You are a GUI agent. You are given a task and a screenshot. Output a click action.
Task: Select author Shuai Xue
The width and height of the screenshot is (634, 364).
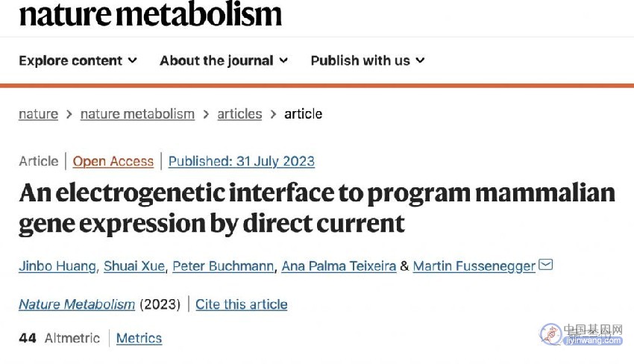coord(134,266)
